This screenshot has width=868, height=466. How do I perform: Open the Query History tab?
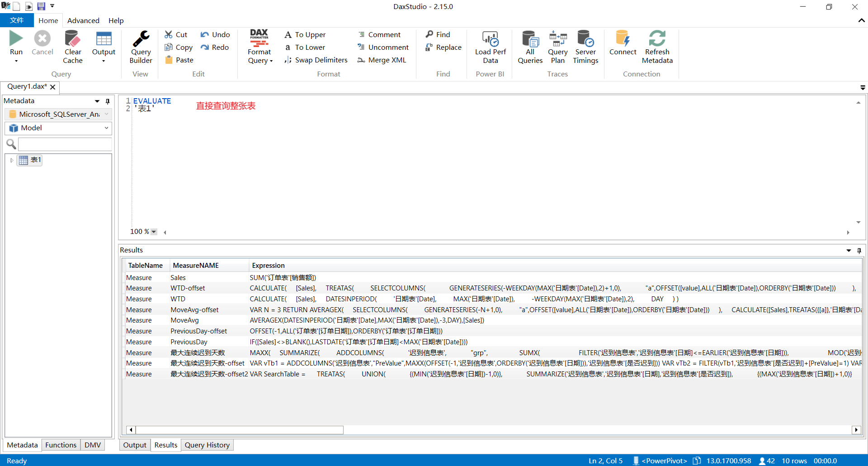(x=207, y=445)
